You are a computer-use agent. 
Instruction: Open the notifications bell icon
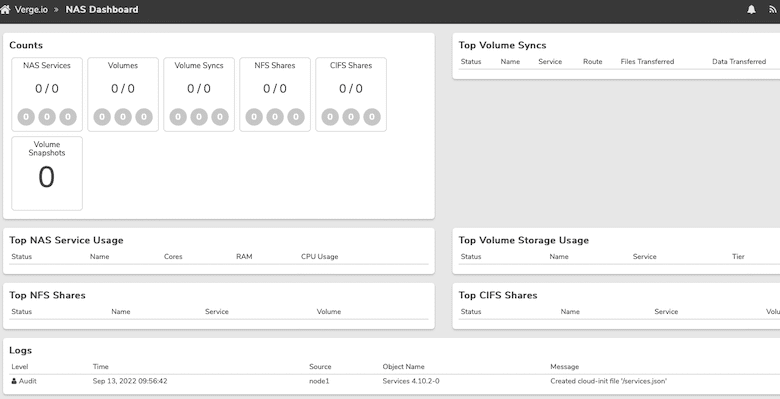click(x=752, y=9)
